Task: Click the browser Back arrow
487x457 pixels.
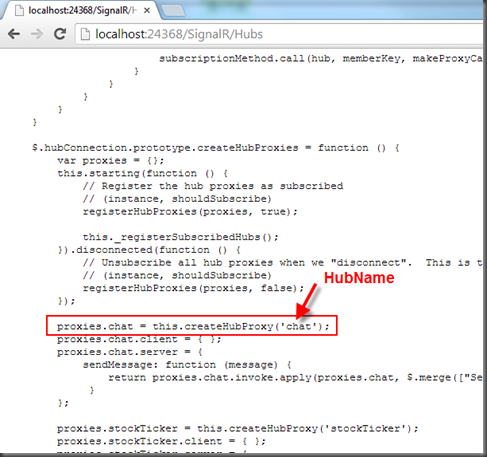Action: [14, 34]
